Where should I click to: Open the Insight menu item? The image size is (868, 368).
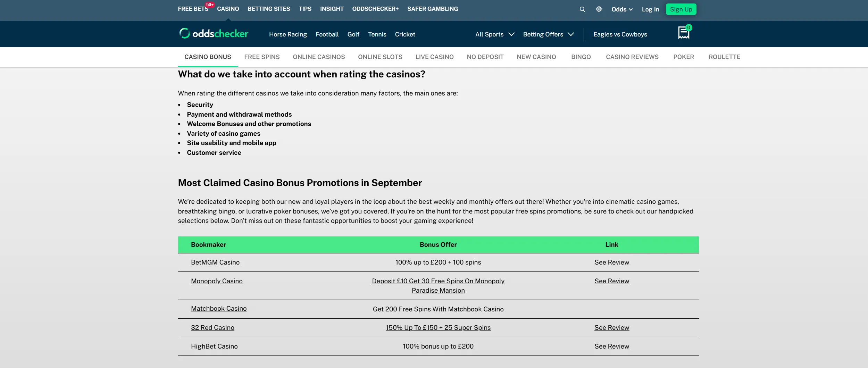[332, 9]
